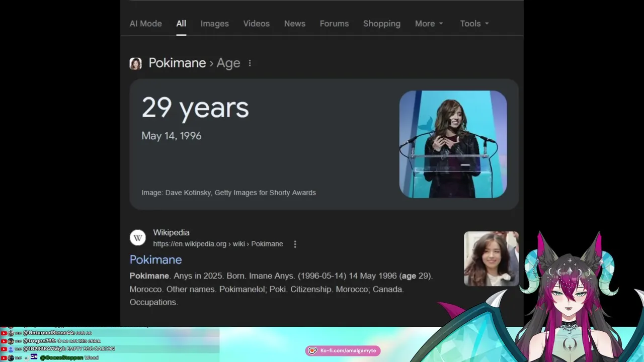This screenshot has height=362, width=644.
Task: Switch to the Images tab
Action: click(214, 24)
